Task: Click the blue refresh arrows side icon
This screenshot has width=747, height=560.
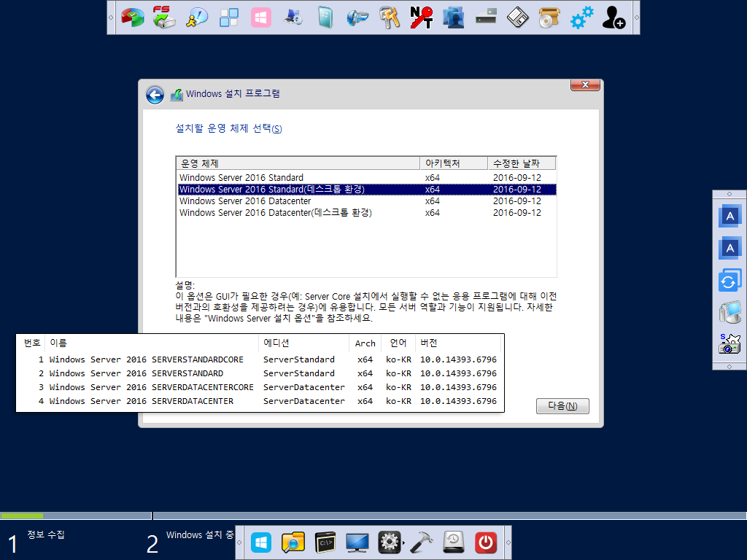Action: pos(729,281)
